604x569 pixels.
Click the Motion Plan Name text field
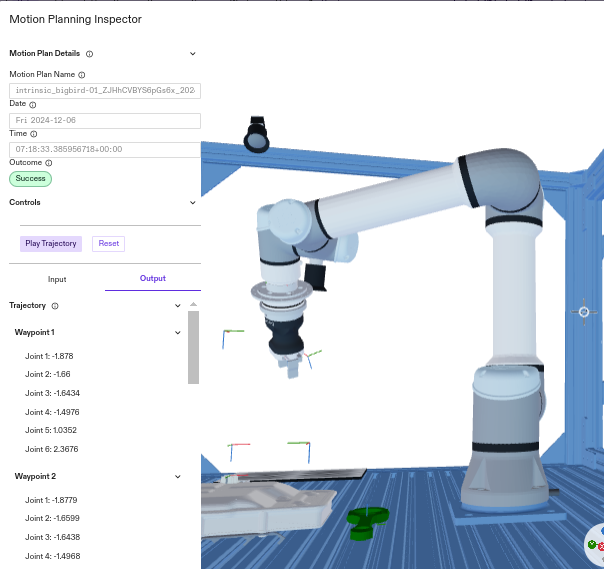point(105,91)
